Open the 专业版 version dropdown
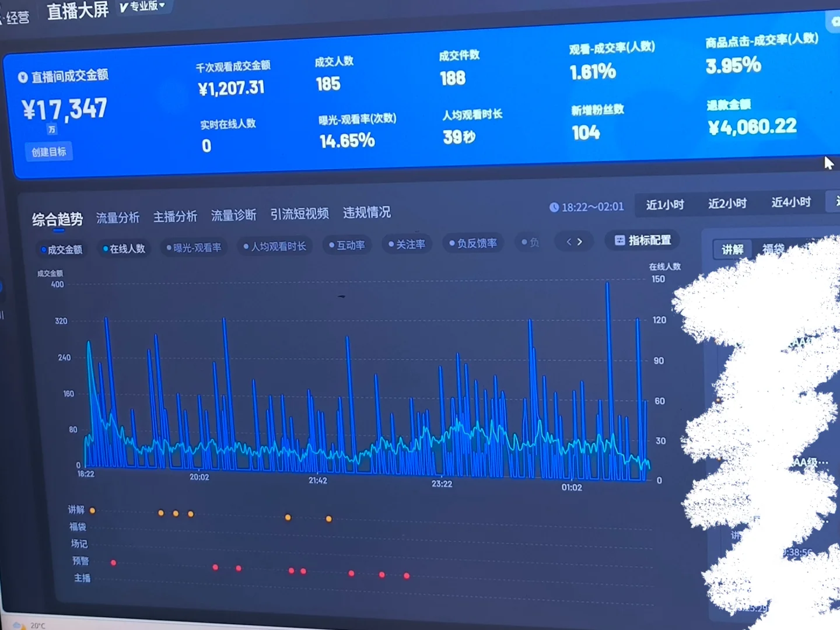The height and width of the screenshot is (630, 840). click(x=143, y=6)
